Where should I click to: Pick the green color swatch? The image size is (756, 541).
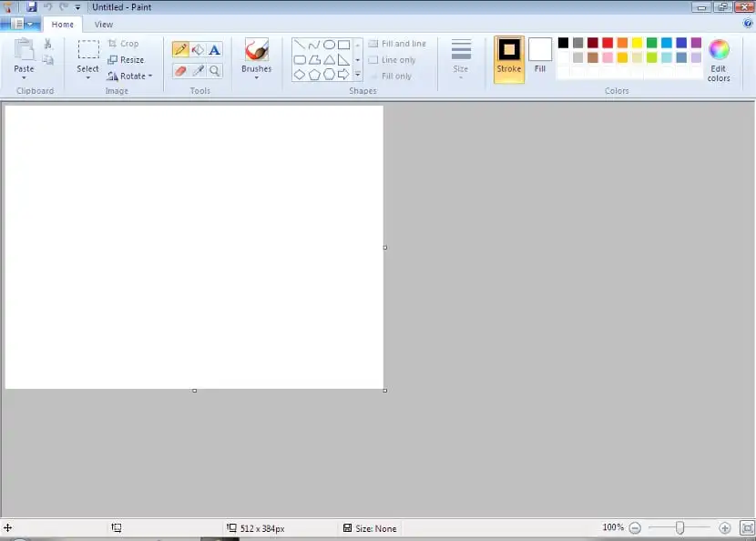point(652,43)
